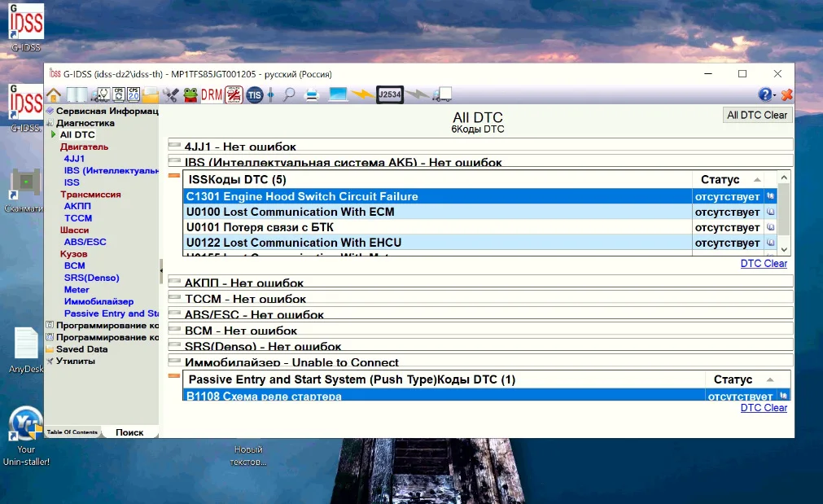Click the yellow lightning bolt connect icon
The image size is (823, 504).
click(363, 94)
